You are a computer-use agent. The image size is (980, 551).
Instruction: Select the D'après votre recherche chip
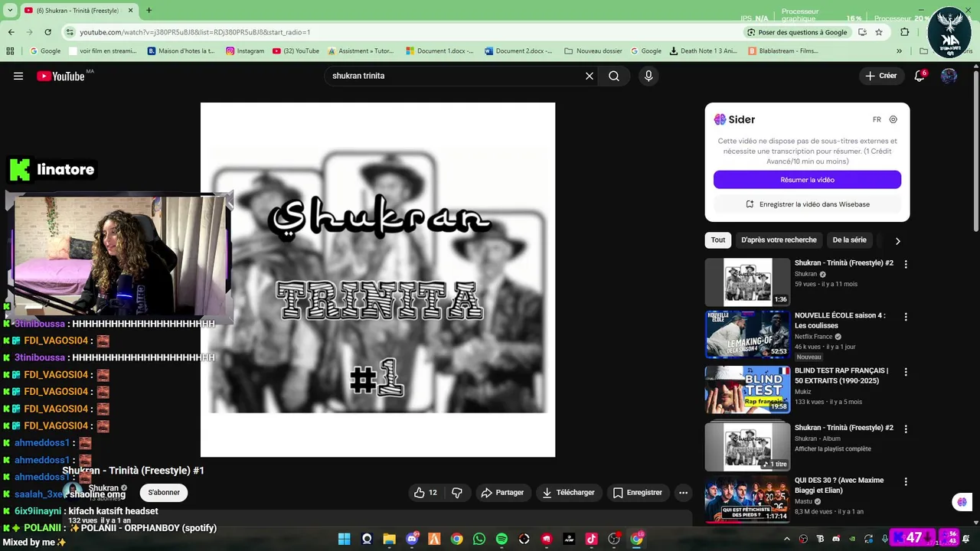[x=779, y=240]
